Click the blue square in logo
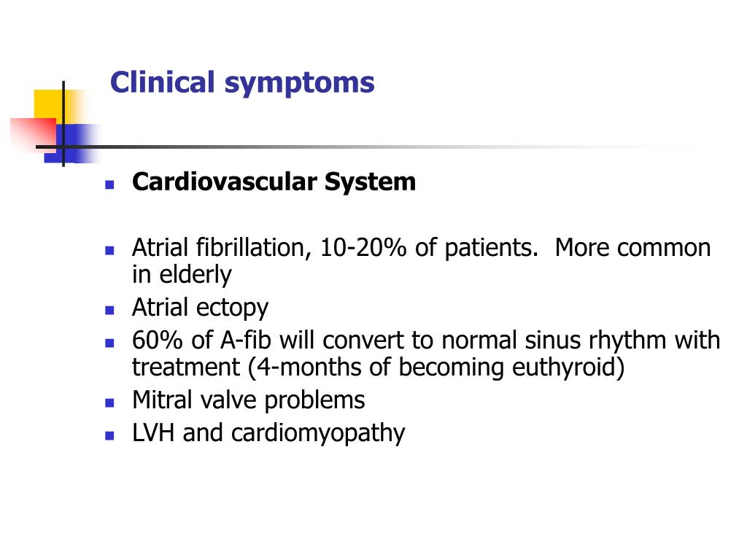 click(x=71, y=144)
